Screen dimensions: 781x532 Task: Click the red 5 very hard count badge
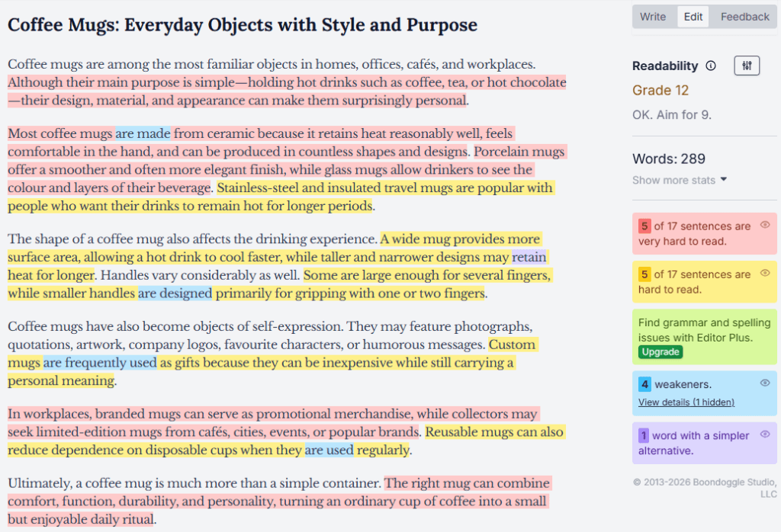644,226
